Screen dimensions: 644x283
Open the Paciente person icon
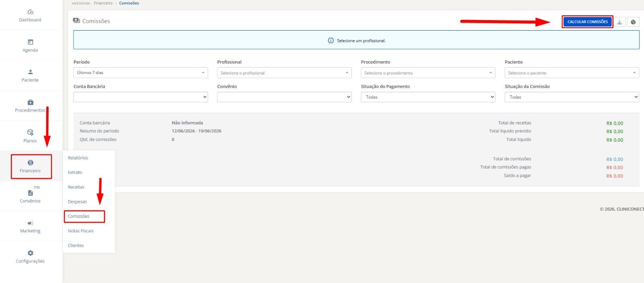30,72
